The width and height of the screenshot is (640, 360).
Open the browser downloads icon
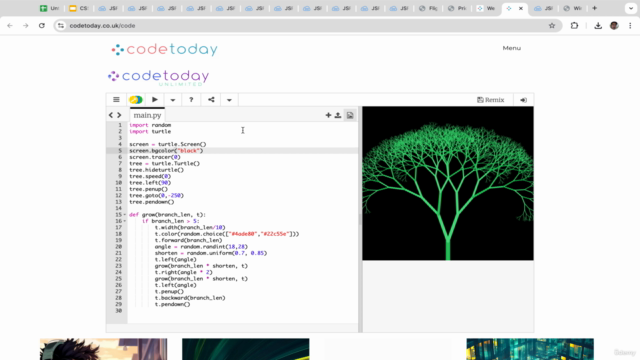pos(598,26)
